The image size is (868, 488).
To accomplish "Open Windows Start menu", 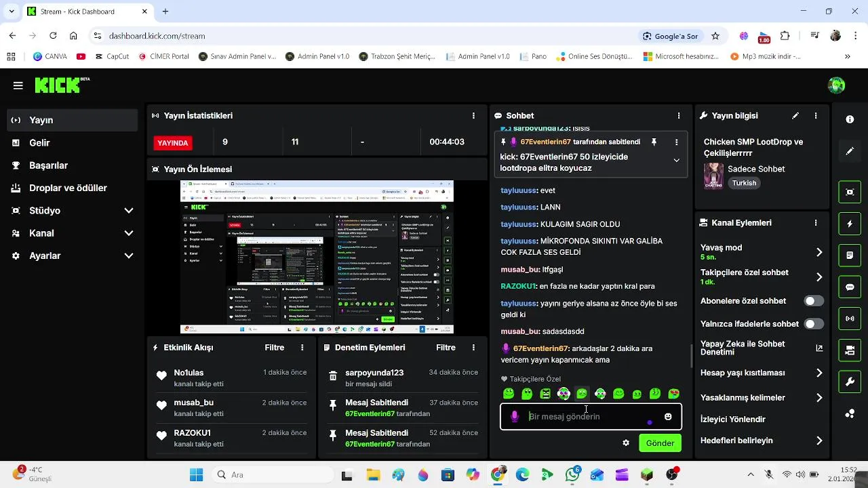I will (x=196, y=474).
